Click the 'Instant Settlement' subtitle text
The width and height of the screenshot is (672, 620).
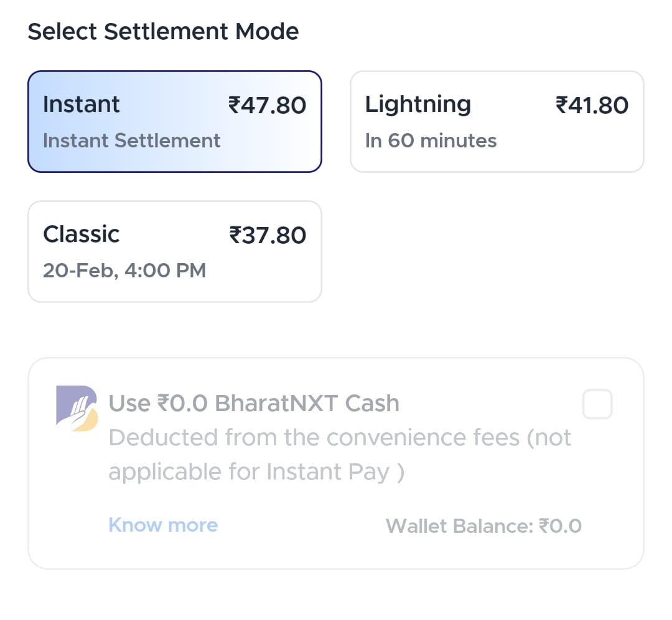pyautogui.click(x=131, y=141)
